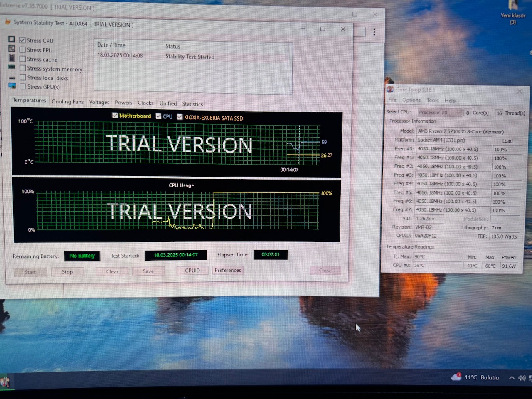
Task: Uncheck KIOXIA-EXCERIA SATA SSD graph checkbox
Action: (x=180, y=117)
